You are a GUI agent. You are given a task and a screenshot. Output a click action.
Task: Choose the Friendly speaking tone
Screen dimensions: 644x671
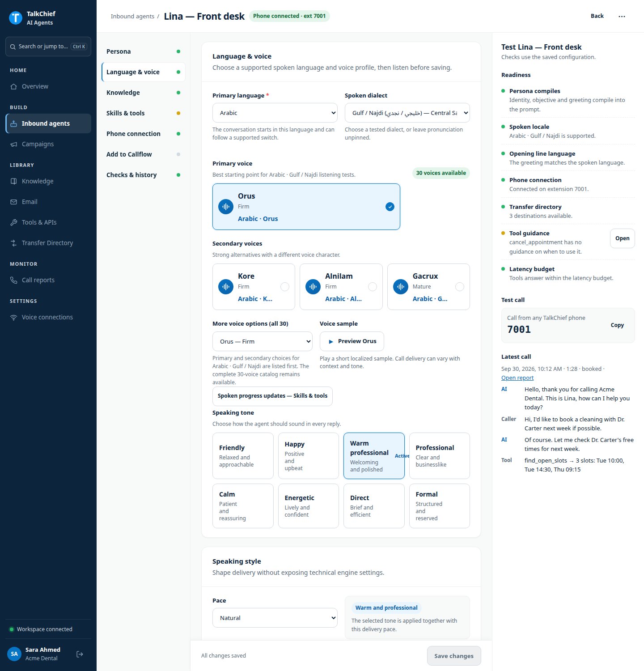click(243, 456)
